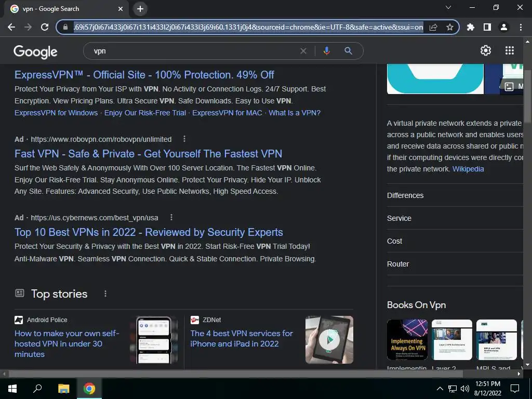Click into the vpn search box

click(x=193, y=51)
